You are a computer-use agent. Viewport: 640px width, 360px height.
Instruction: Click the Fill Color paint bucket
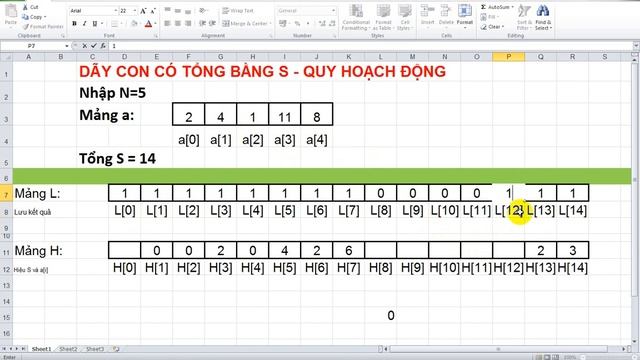pos(133,24)
